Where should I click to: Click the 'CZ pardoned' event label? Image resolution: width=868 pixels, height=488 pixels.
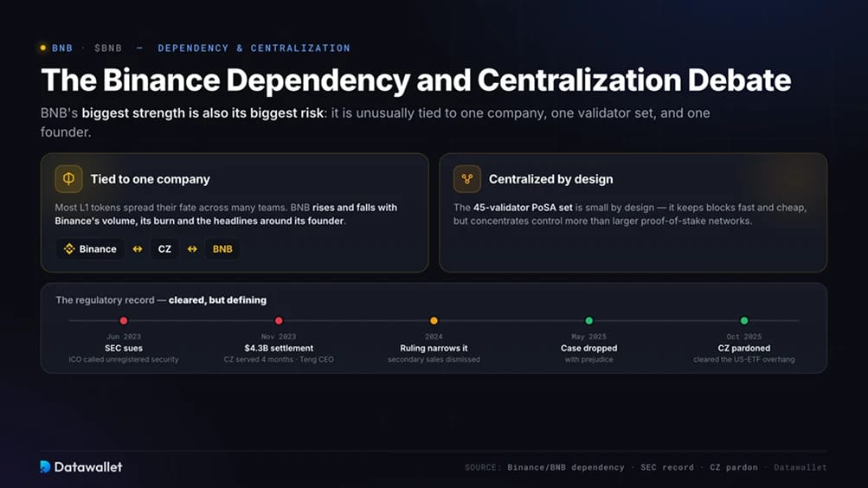pyautogui.click(x=744, y=348)
